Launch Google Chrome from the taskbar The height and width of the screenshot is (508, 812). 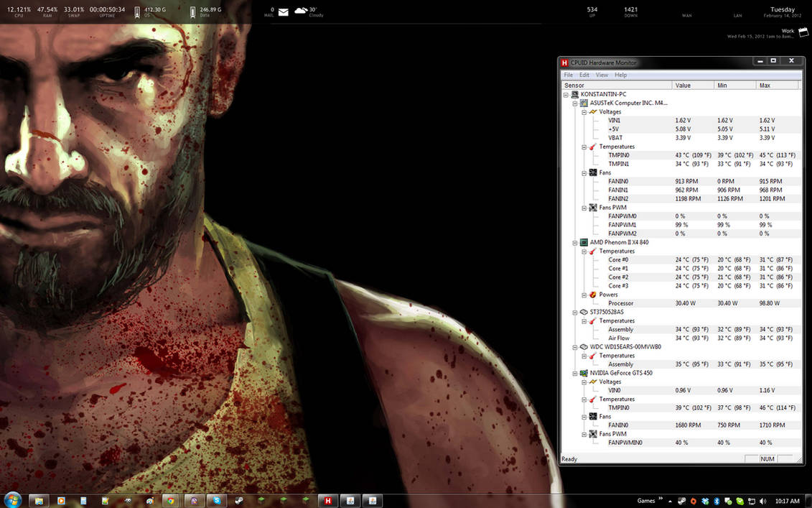[170, 501]
